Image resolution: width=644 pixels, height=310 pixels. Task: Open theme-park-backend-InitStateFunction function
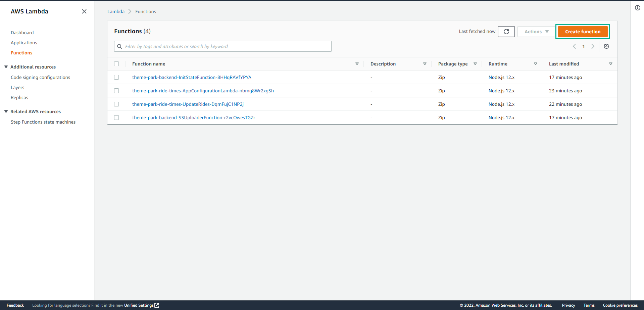pyautogui.click(x=192, y=77)
